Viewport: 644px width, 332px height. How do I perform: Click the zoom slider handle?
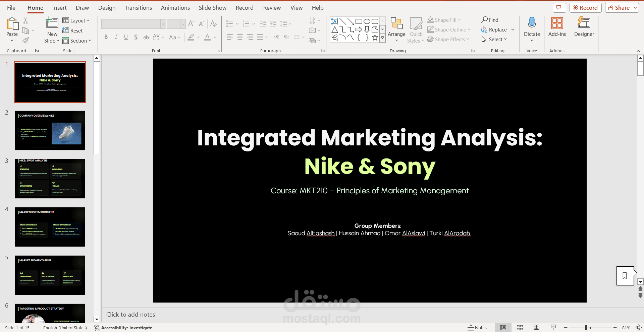[x=586, y=328]
